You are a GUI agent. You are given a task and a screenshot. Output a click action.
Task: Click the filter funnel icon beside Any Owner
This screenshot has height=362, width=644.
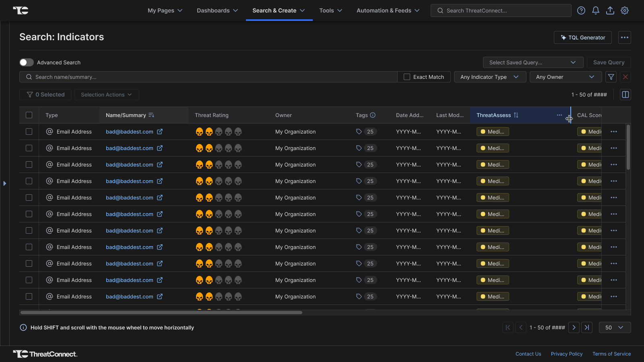click(611, 77)
